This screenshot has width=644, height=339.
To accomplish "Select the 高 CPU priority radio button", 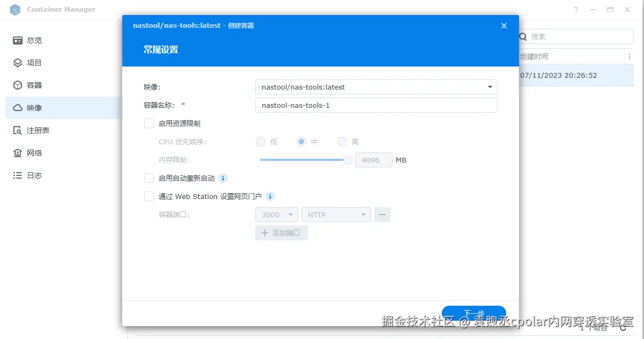I will 342,142.
